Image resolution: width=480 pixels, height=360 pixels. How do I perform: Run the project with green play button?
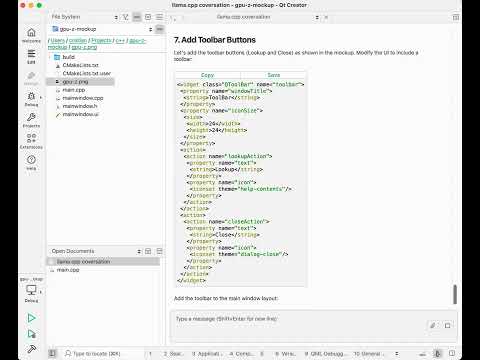coord(31,318)
